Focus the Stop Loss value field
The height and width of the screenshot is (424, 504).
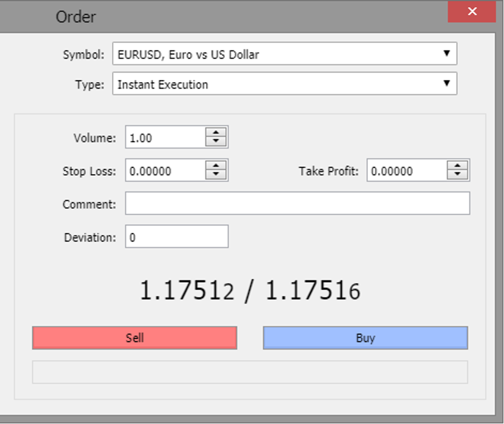tap(165, 171)
